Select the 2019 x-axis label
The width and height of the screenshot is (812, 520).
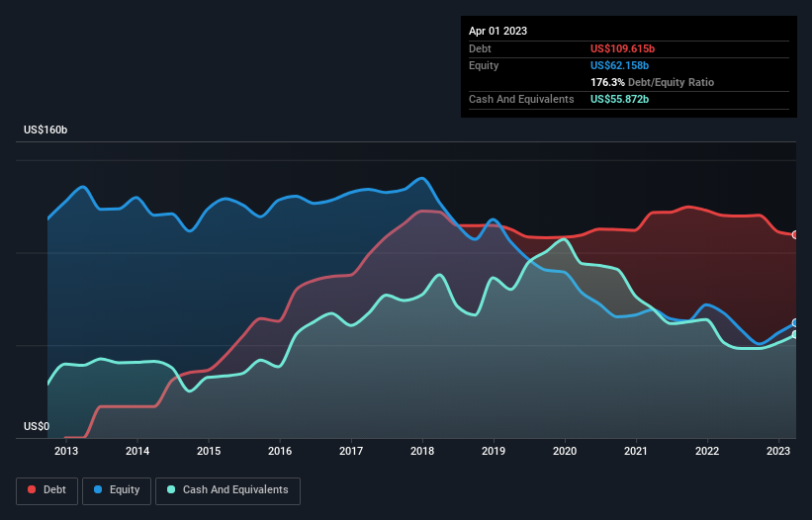coord(494,451)
